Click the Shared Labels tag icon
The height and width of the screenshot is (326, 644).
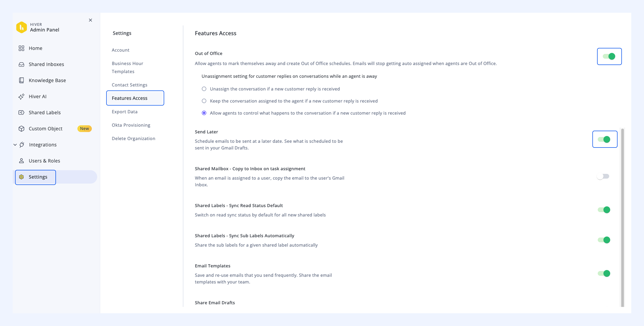pyautogui.click(x=21, y=113)
